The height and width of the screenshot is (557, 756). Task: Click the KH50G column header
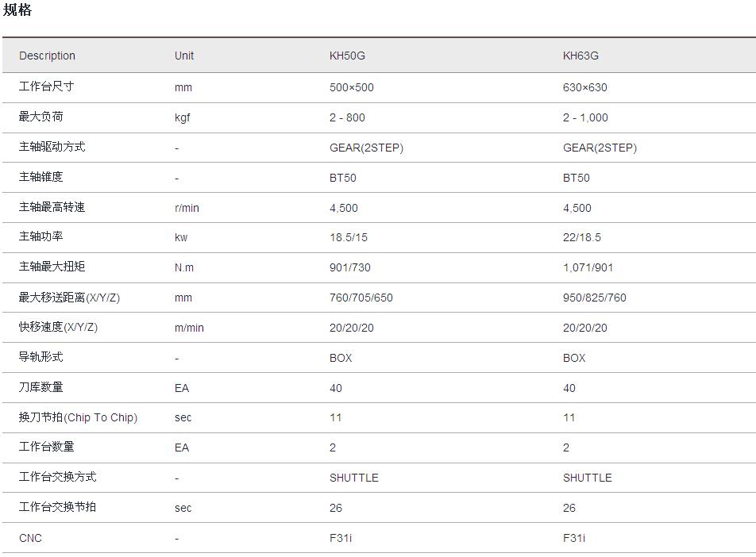pyautogui.click(x=347, y=56)
